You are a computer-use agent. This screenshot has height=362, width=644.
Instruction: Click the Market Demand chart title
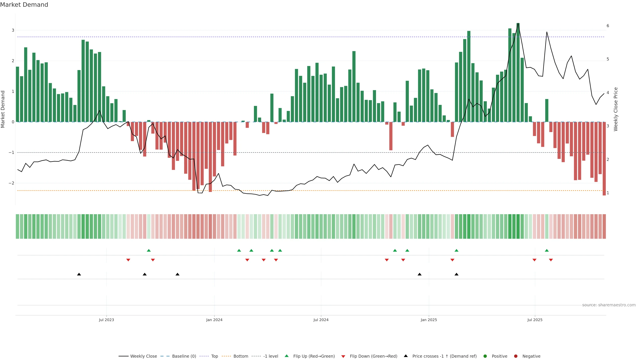(x=24, y=5)
